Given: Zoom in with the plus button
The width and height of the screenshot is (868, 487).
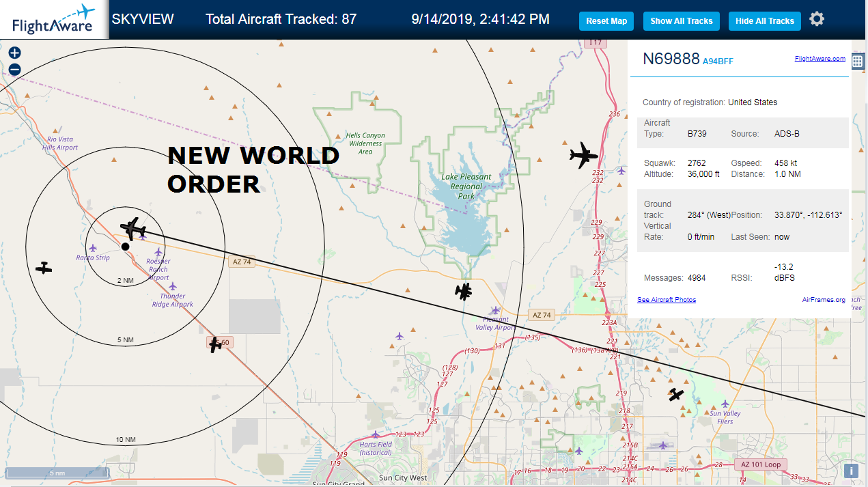Looking at the screenshot, I should point(14,53).
